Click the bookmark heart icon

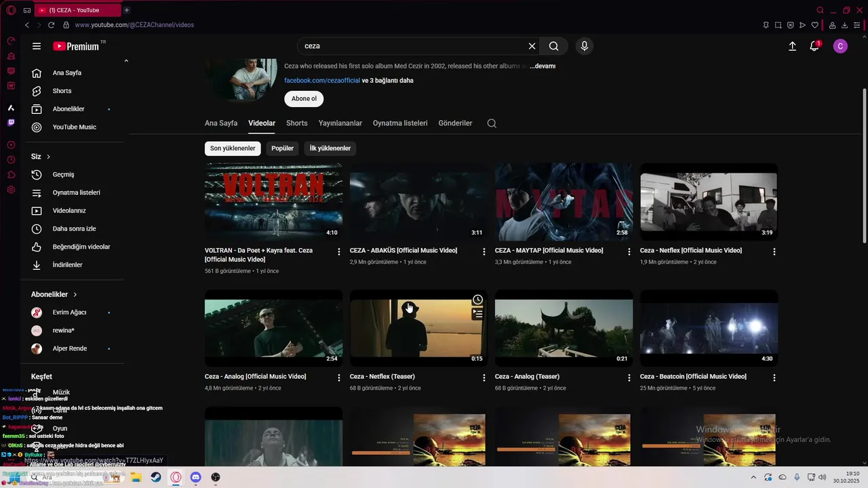[814, 25]
